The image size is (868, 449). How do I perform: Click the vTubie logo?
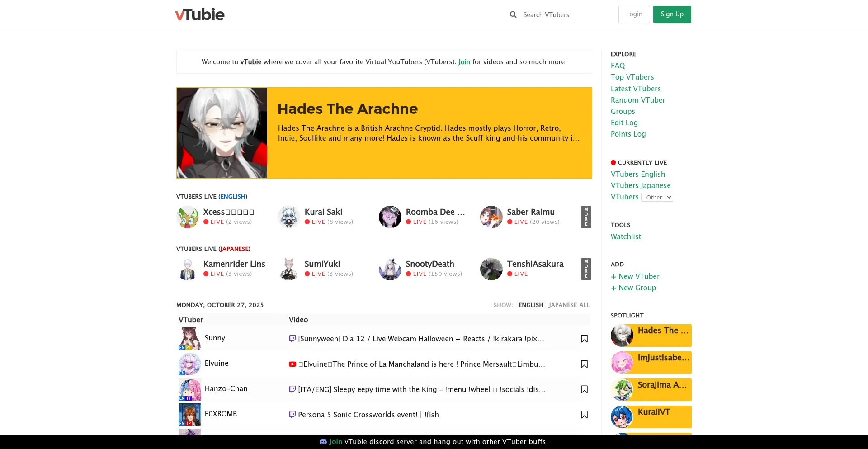200,14
